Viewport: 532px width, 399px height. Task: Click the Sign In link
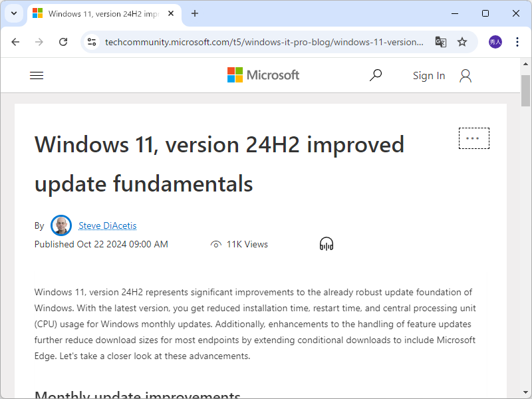click(x=429, y=75)
